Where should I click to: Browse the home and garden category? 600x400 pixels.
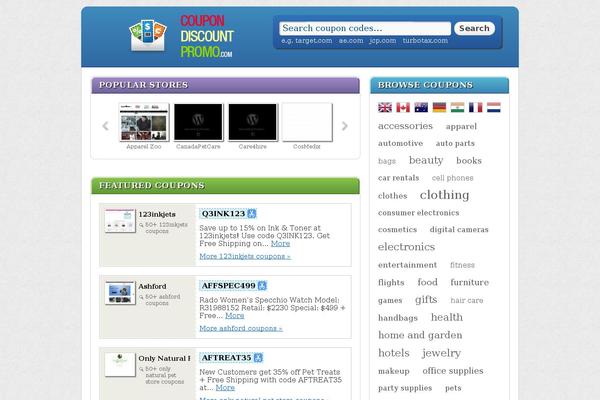[x=420, y=335]
